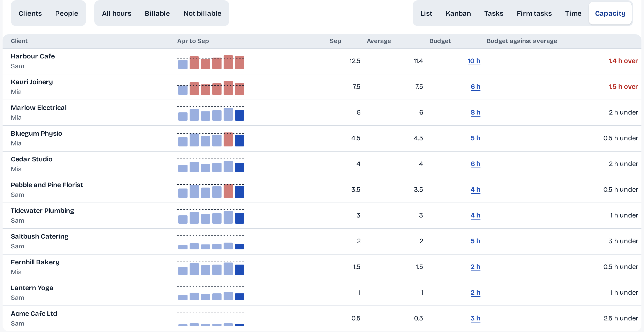Click the Harbour Cafe client name

coord(33,56)
